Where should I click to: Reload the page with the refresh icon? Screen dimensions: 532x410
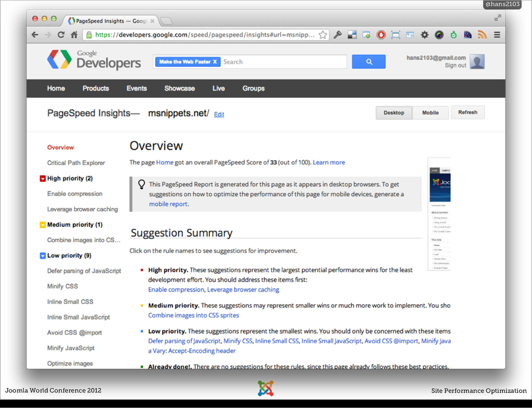pos(61,35)
